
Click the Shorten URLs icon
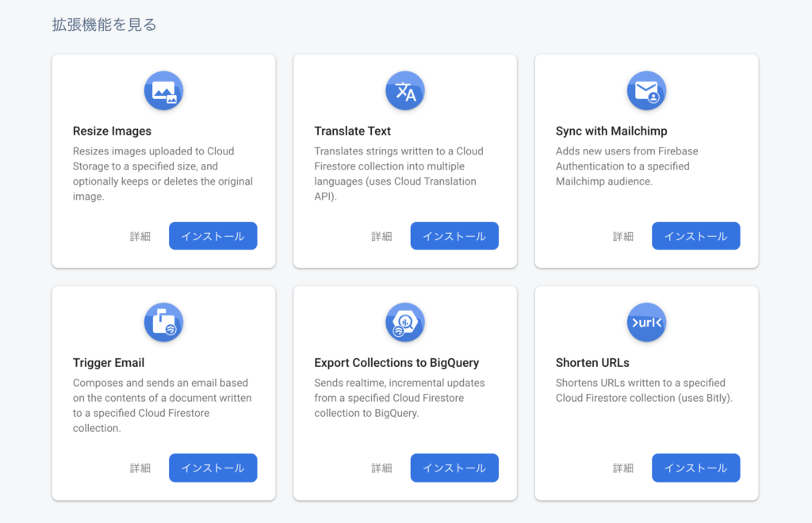click(x=646, y=323)
